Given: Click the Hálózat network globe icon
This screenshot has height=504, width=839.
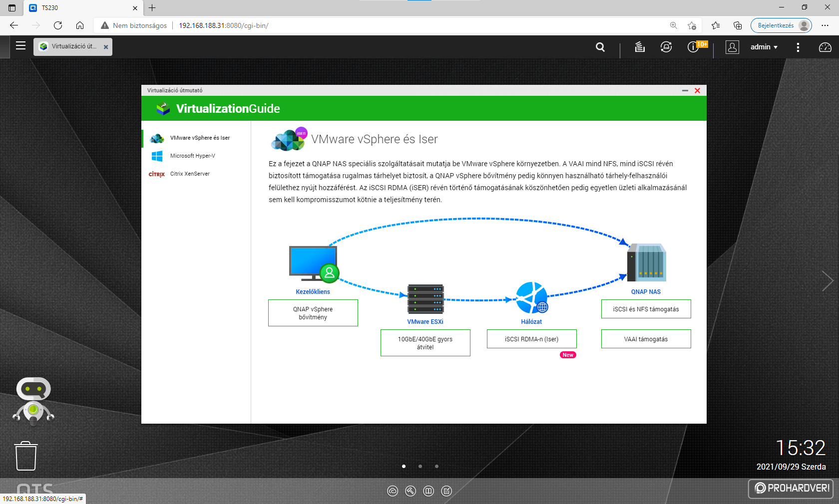Looking at the screenshot, I should [x=531, y=297].
